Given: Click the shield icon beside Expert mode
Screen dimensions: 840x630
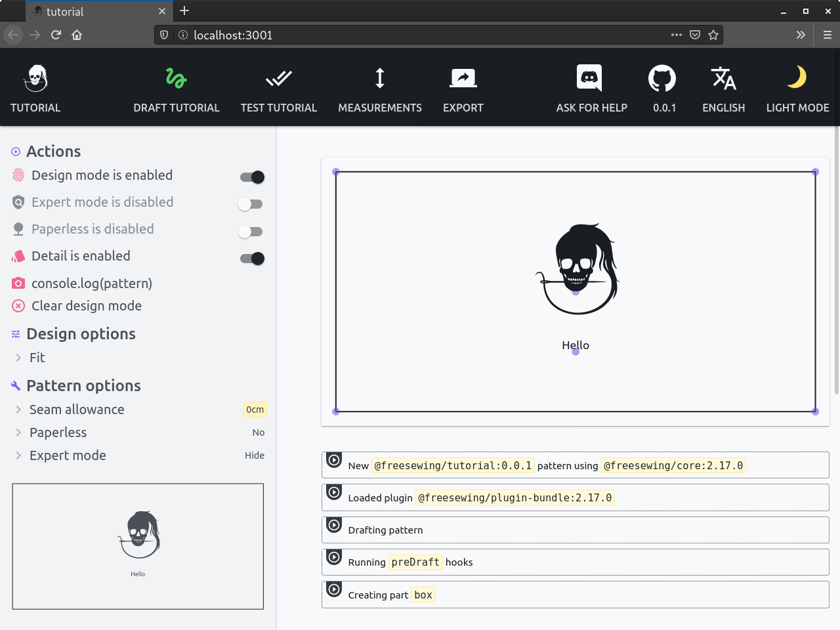Looking at the screenshot, I should click(18, 202).
